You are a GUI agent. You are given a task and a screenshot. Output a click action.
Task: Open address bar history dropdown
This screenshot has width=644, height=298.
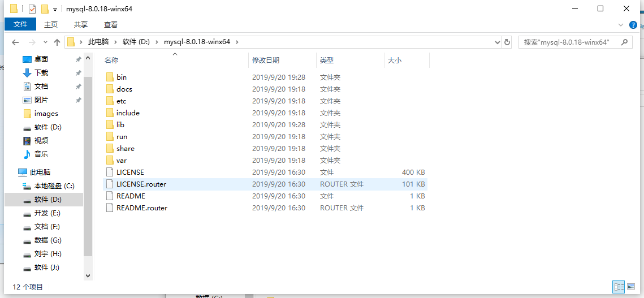click(x=498, y=42)
